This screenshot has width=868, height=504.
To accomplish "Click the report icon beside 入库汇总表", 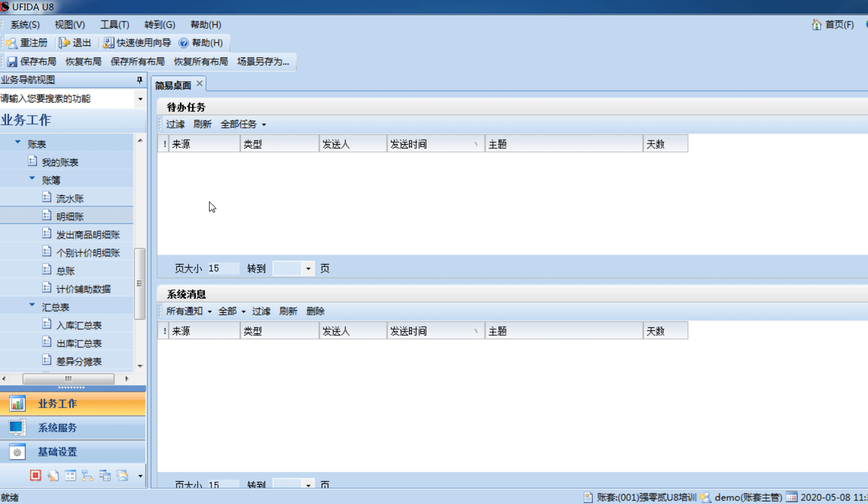I will click(x=47, y=324).
